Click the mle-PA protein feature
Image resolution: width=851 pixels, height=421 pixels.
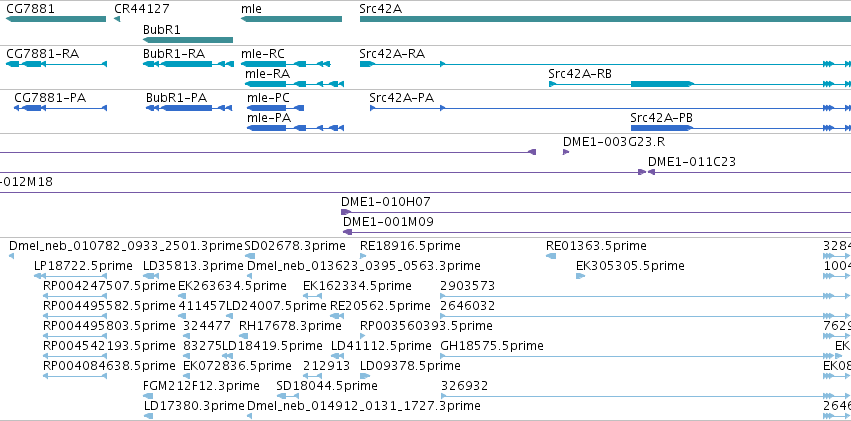pos(295,128)
